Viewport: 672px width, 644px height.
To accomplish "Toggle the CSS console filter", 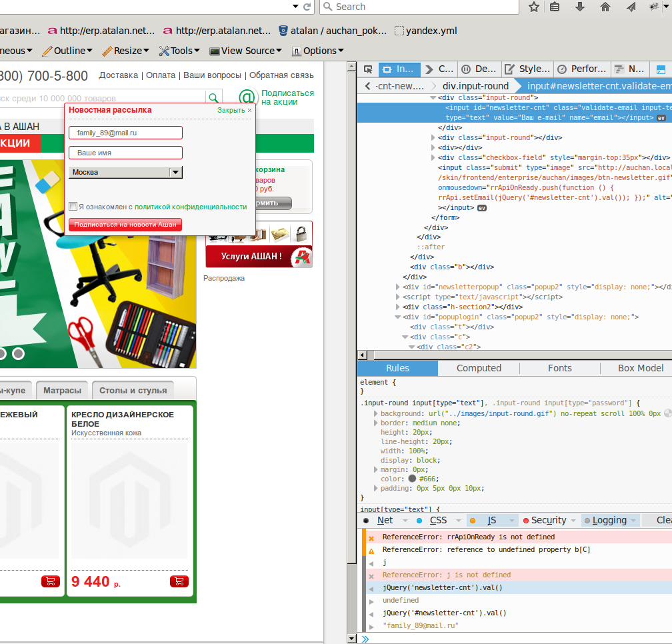I will [438, 520].
